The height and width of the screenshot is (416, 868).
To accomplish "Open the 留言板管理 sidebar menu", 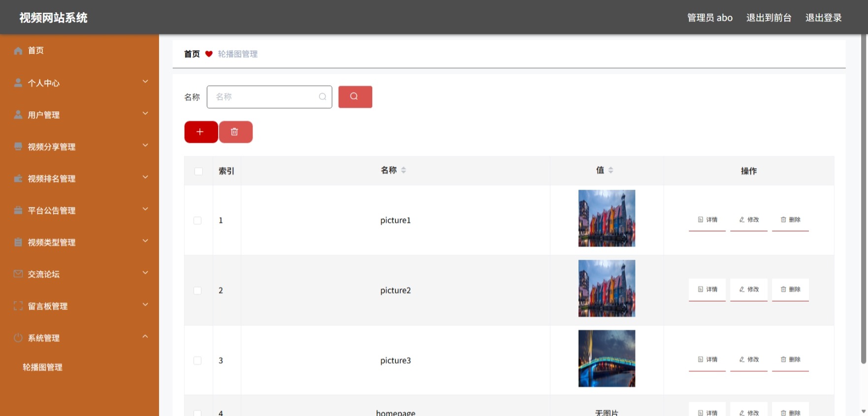I will pyautogui.click(x=79, y=306).
